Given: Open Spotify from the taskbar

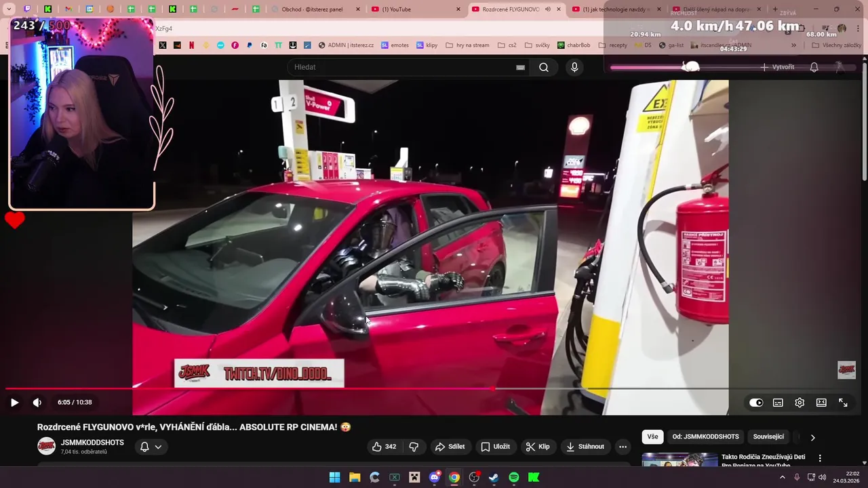Looking at the screenshot, I should 514,477.
